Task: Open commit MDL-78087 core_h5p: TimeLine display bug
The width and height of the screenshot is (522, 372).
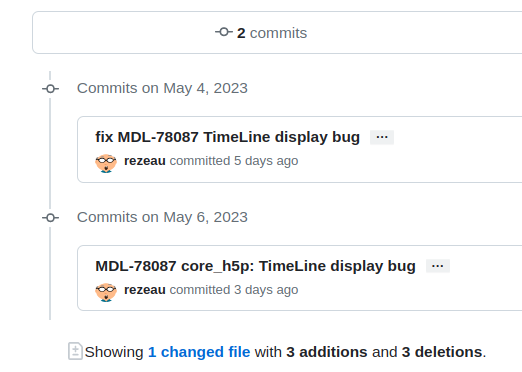Action: 255,266
